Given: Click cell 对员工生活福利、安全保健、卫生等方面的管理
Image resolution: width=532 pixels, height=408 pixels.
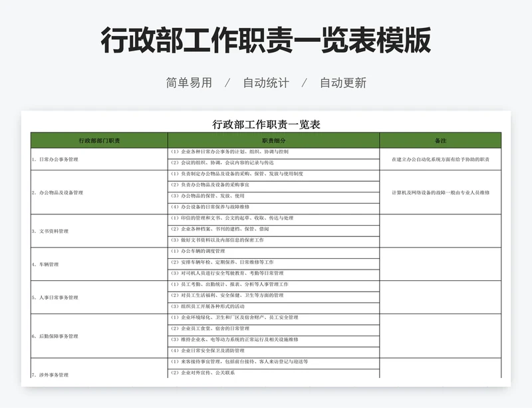Looking at the screenshot, I should tap(273, 297).
